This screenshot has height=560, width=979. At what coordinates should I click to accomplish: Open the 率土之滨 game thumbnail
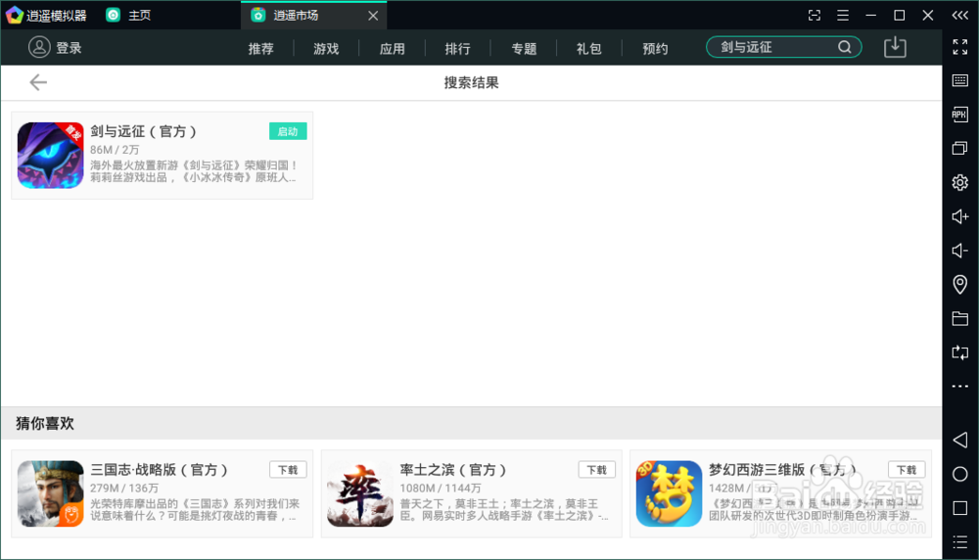pyautogui.click(x=359, y=493)
